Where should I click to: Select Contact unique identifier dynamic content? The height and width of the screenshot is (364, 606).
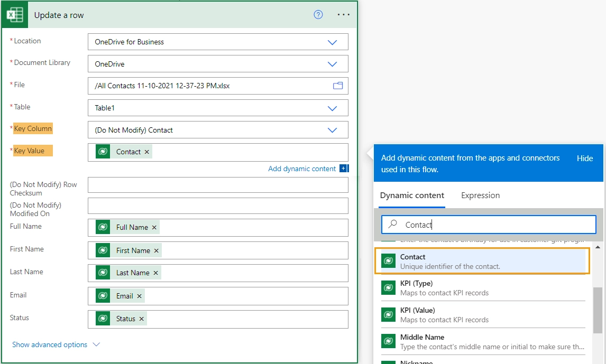pyautogui.click(x=482, y=262)
